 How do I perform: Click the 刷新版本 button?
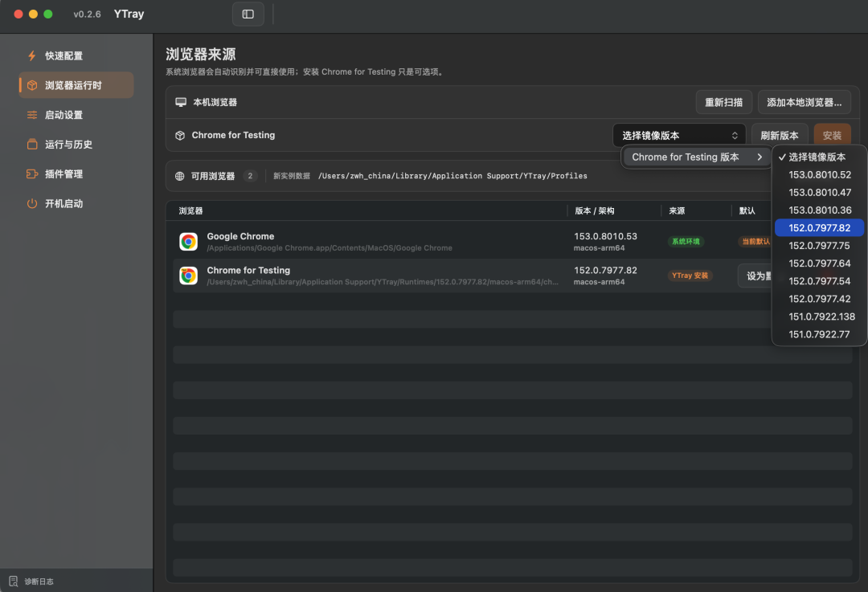[780, 136]
